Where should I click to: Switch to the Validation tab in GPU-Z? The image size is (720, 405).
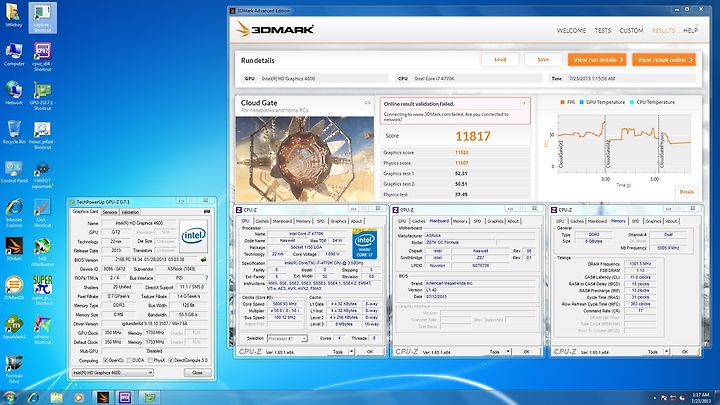click(130, 212)
